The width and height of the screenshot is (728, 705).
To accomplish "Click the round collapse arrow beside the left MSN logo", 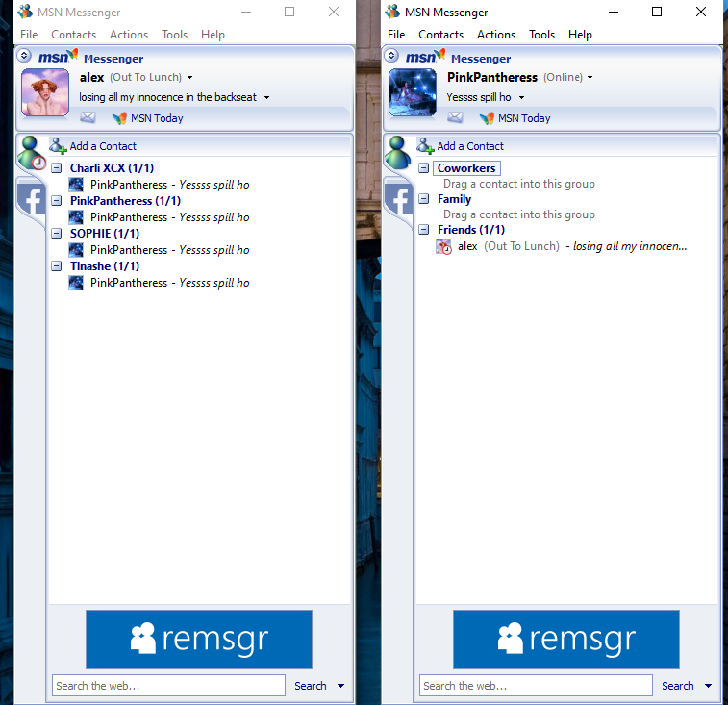I will tap(25, 56).
